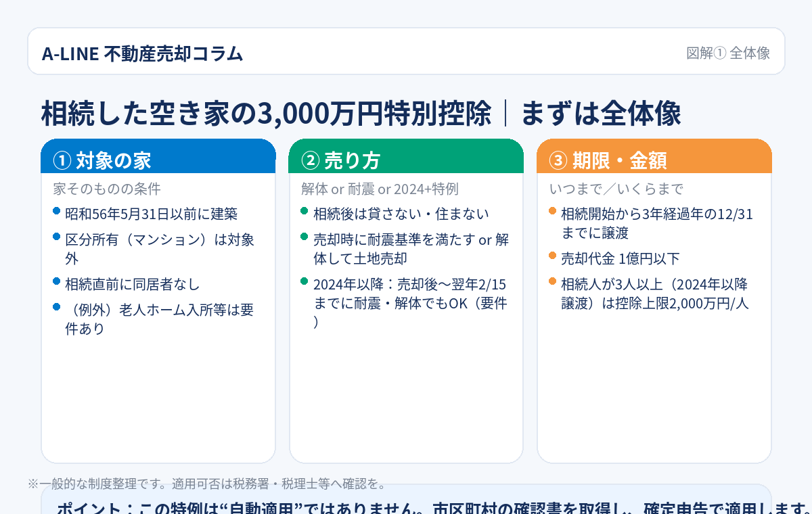Viewport: 812px width, 514px height.
Task: Click green bullet beside 相続後は貸さない・住まない
Action: [304, 211]
